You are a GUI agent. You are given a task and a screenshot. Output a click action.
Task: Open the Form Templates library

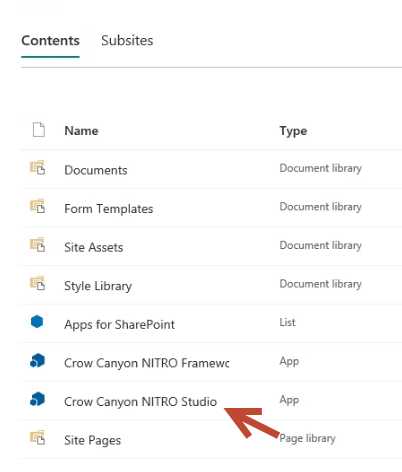(x=109, y=209)
